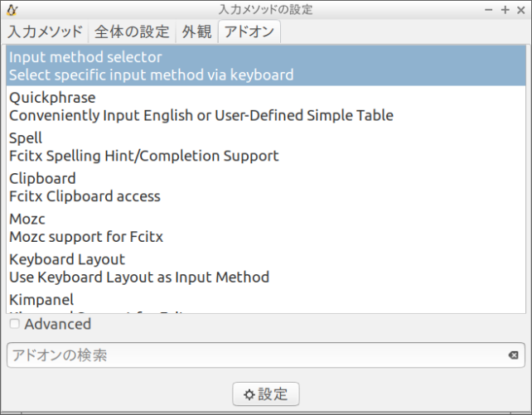Open the 全体の設定 tab
The height and width of the screenshot is (415, 532).
tap(132, 32)
